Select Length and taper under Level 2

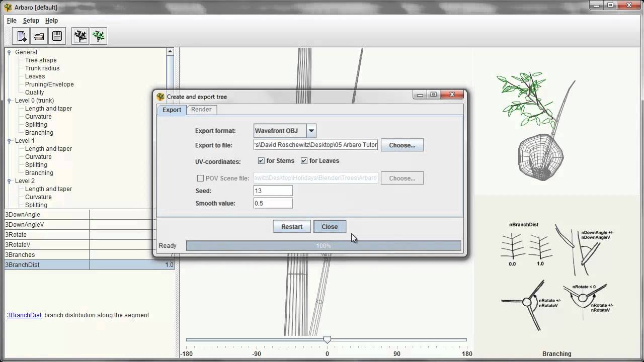tap(48, 189)
